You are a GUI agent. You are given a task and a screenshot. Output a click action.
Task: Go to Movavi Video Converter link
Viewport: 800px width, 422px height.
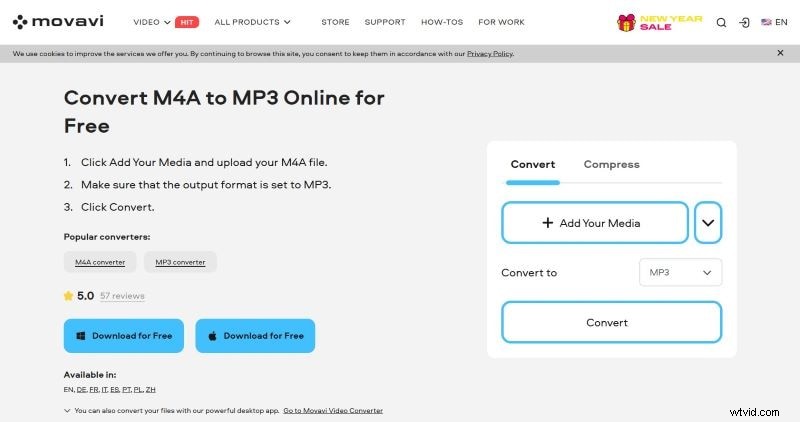tap(333, 410)
